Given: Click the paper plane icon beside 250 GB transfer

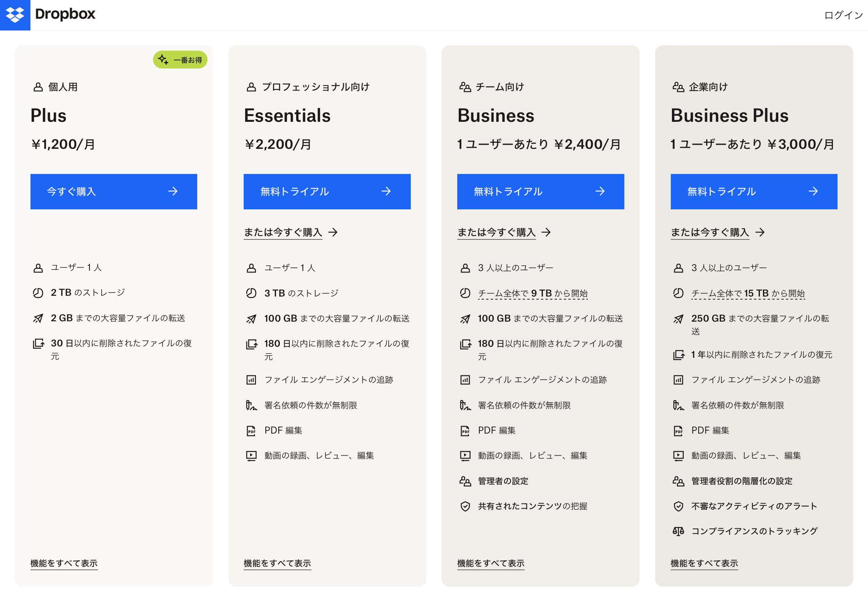Looking at the screenshot, I should click(x=678, y=319).
